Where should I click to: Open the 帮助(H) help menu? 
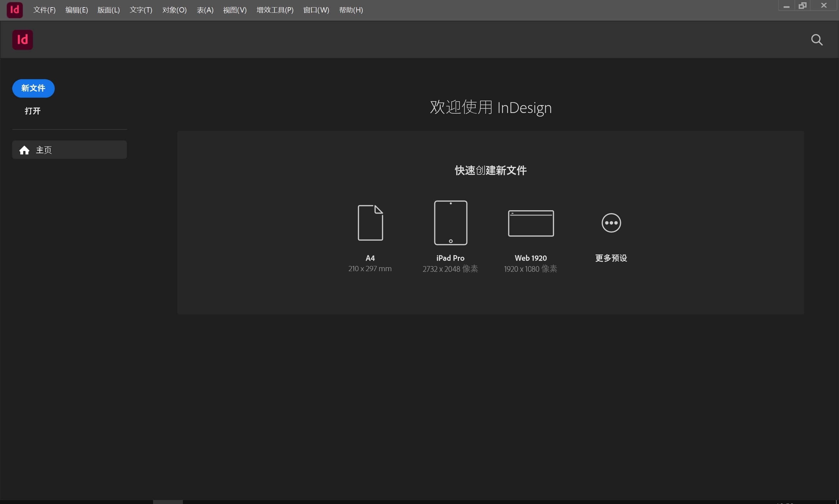[x=351, y=10]
